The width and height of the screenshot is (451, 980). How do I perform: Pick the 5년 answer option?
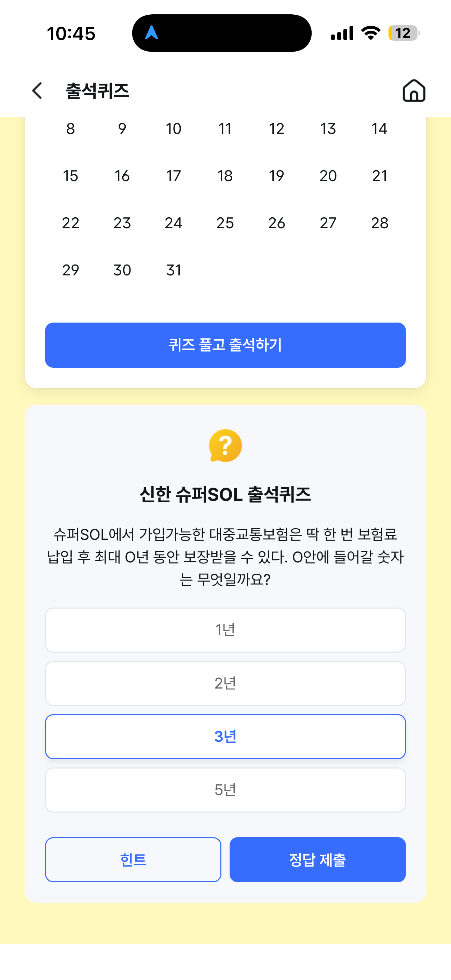coord(225,790)
